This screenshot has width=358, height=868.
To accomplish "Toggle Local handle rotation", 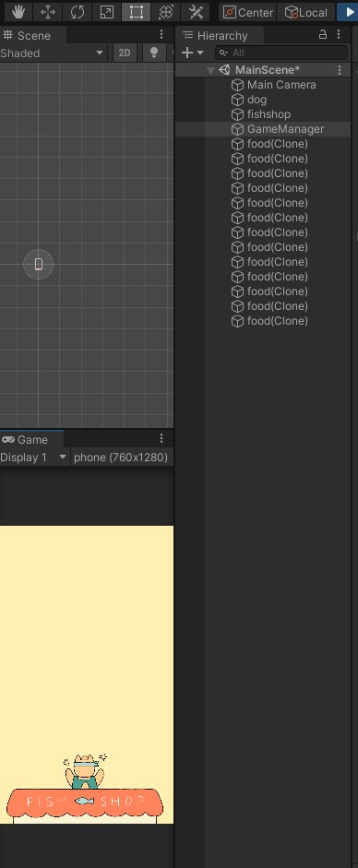I will (x=306, y=12).
